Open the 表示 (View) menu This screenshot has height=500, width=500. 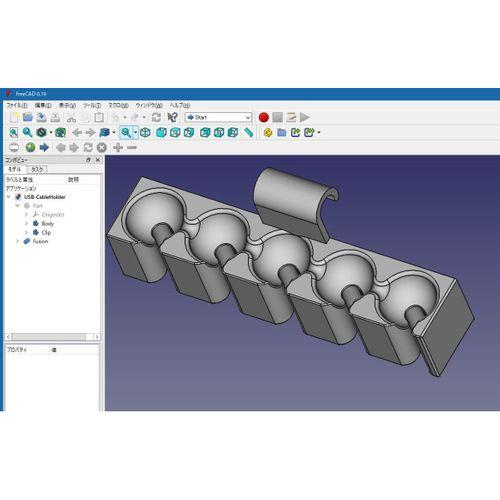(x=67, y=105)
